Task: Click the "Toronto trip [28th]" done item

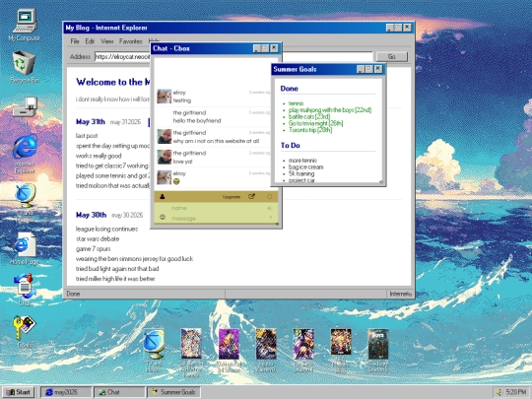Action: [310, 130]
